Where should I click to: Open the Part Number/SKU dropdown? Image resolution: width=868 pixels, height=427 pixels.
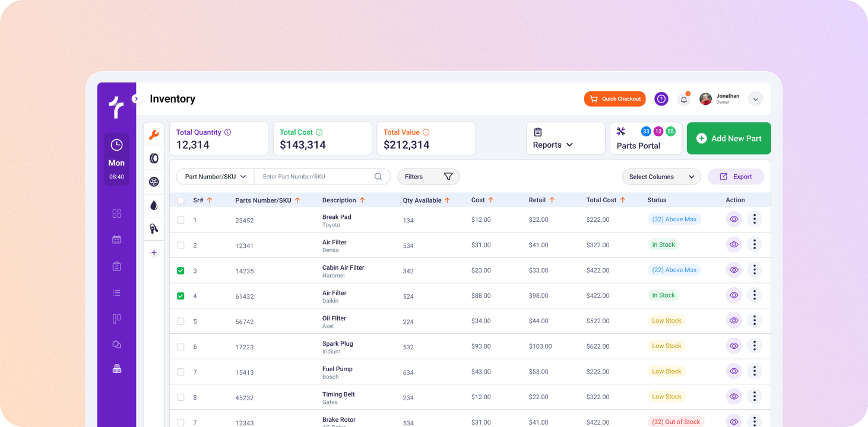click(x=215, y=177)
